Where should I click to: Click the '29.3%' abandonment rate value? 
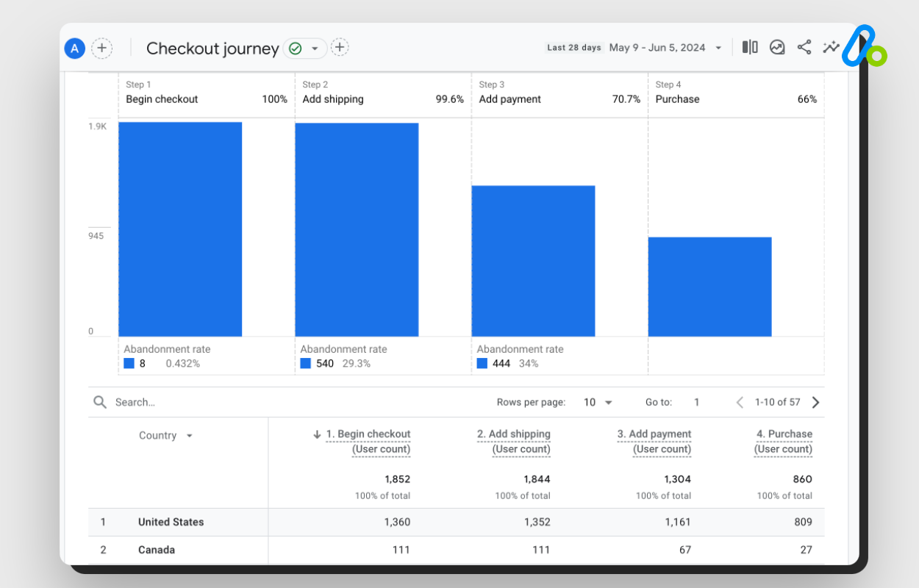[357, 363]
